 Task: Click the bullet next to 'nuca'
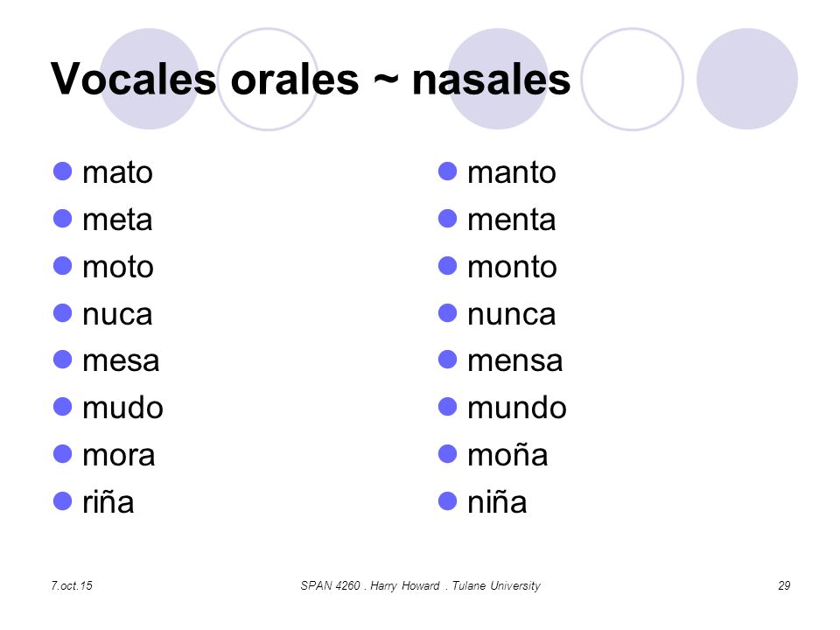tap(63, 313)
